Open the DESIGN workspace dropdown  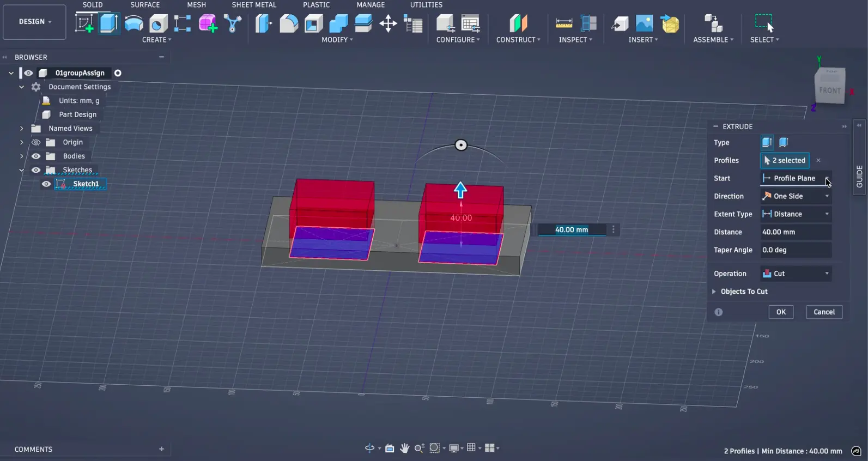tap(34, 22)
